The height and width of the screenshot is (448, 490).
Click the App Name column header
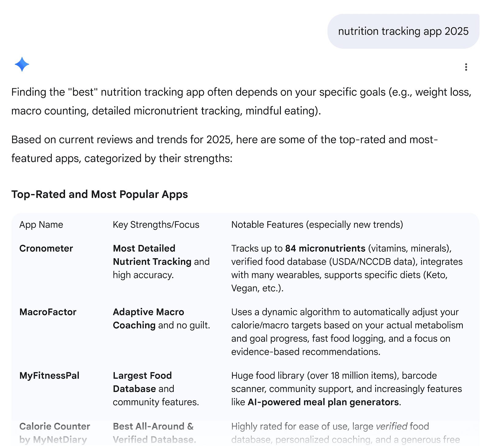(40, 225)
